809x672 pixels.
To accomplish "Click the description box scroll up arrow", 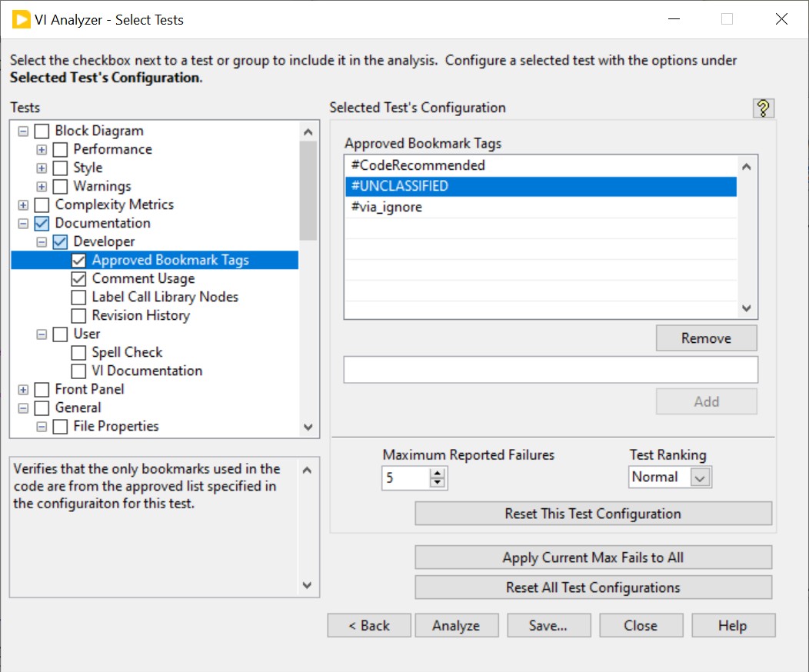I will pyautogui.click(x=307, y=470).
